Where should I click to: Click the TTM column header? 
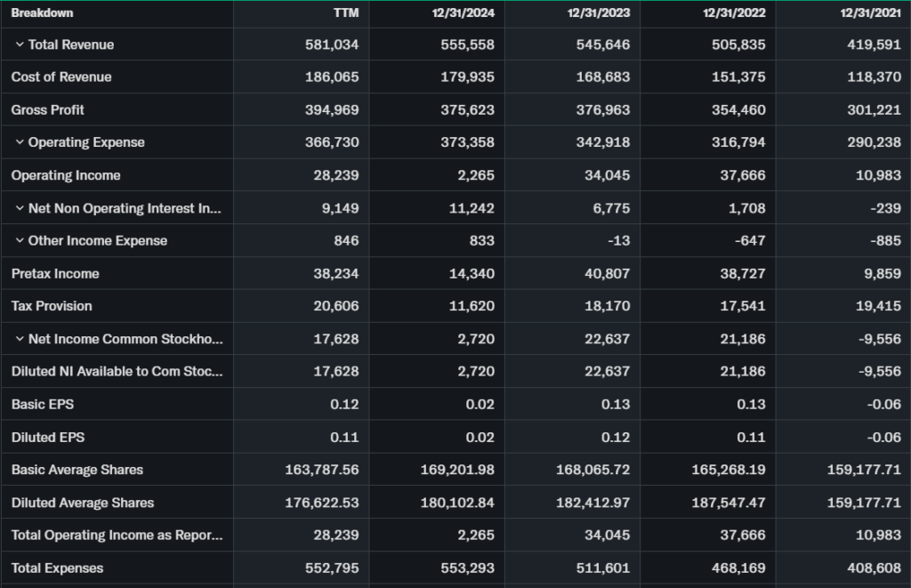[x=346, y=13]
